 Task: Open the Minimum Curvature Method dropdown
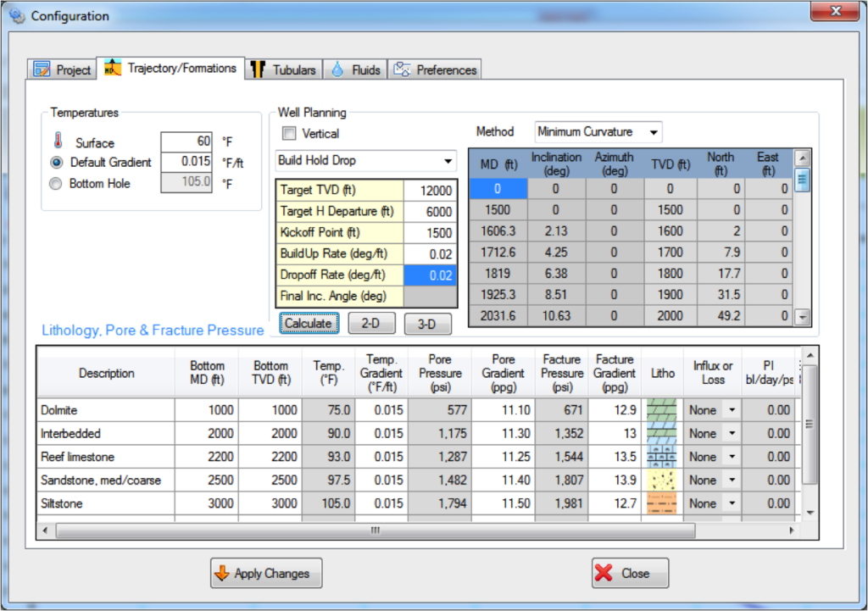click(x=654, y=132)
